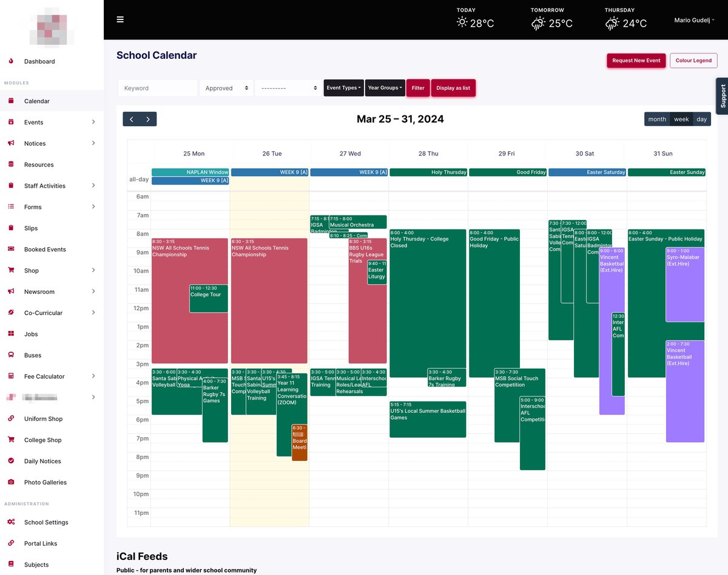Click the Shop cart icon

(x=10, y=270)
